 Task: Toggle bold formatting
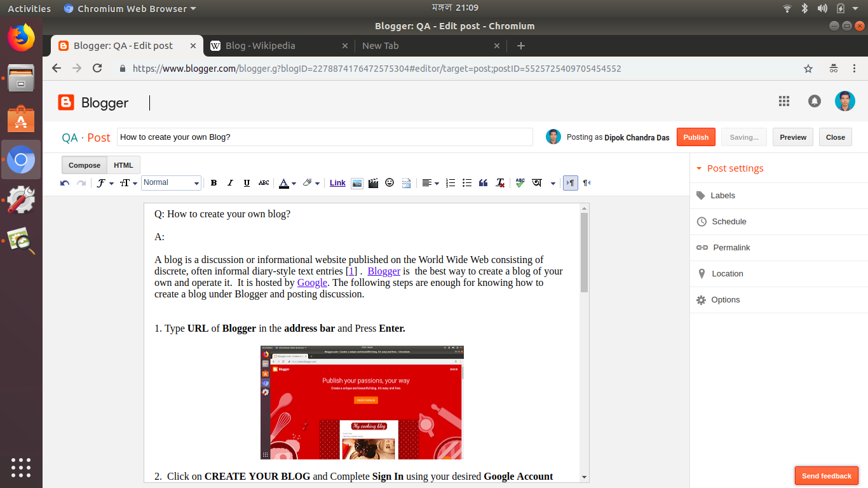coord(214,183)
